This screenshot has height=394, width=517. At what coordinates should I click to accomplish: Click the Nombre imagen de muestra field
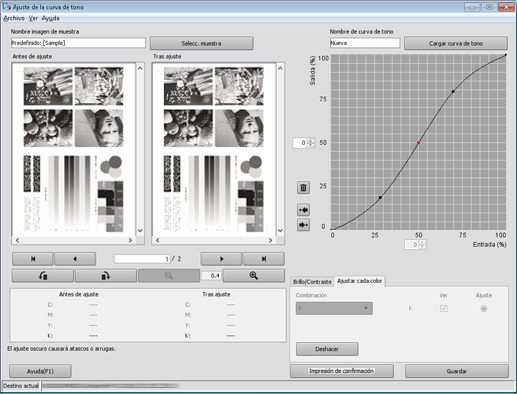[x=78, y=43]
